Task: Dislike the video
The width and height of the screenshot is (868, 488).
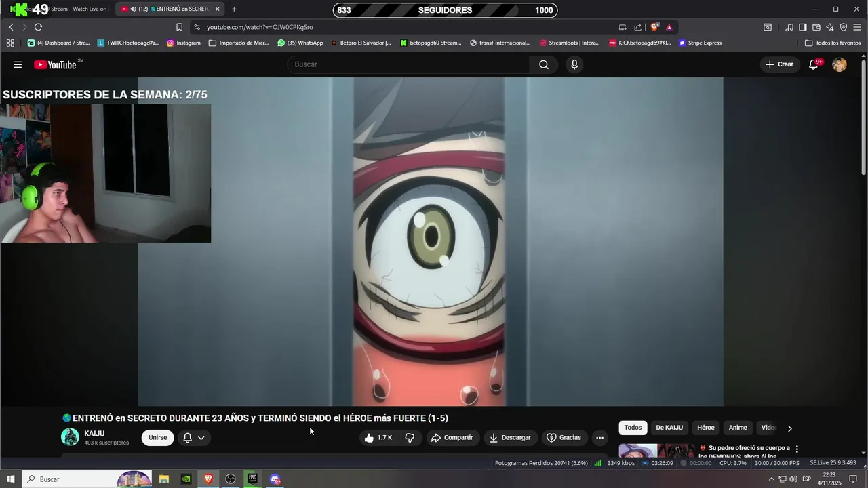Action: 410,438
